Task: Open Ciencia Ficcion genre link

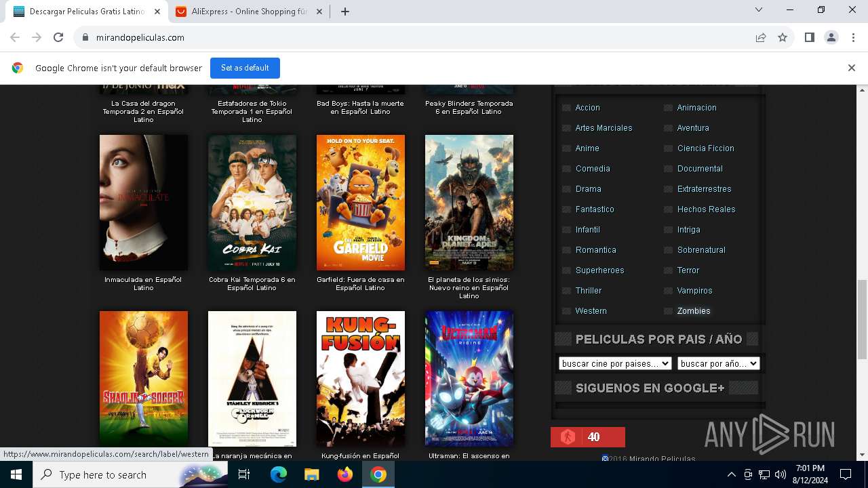Action: point(705,148)
